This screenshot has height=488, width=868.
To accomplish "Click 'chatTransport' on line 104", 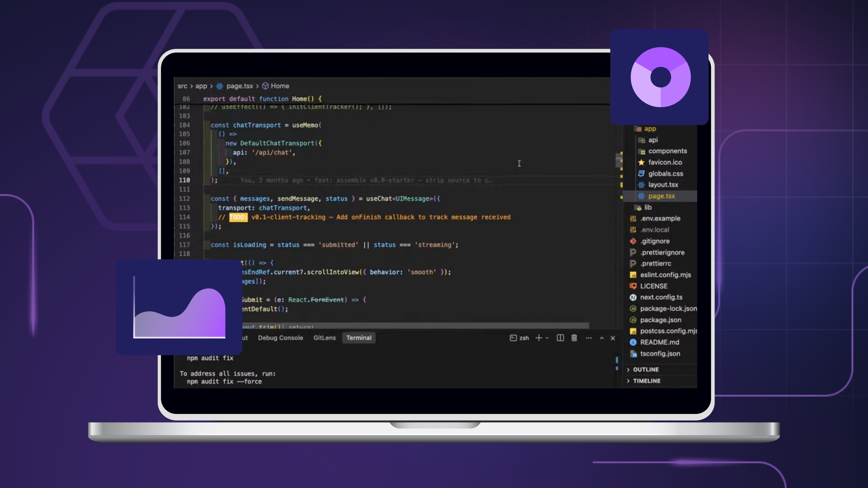I will (257, 125).
